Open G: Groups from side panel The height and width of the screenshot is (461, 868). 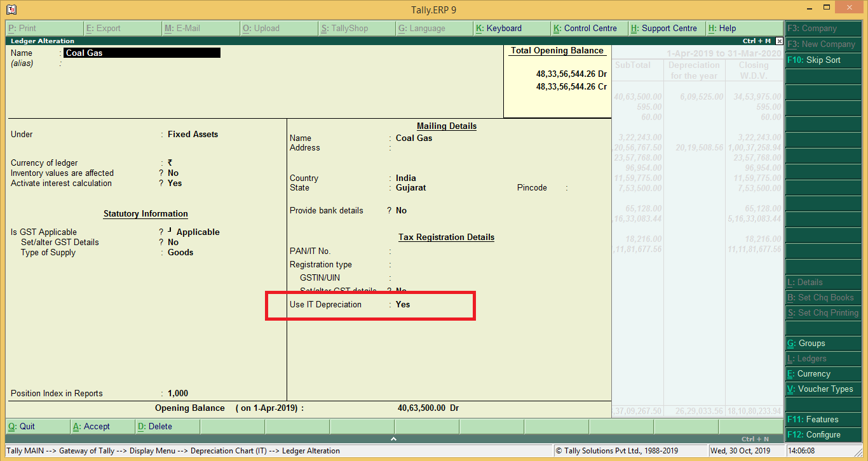[824, 343]
